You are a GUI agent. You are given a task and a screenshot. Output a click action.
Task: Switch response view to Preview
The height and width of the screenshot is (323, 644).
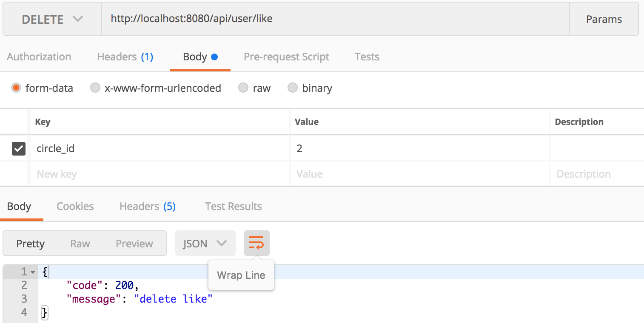pyautogui.click(x=134, y=244)
